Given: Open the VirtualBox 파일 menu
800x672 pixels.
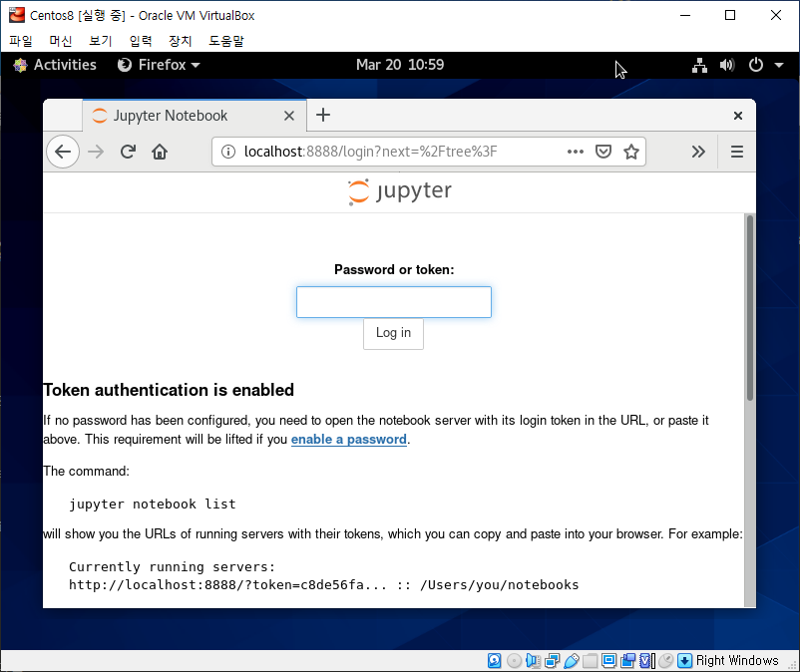Looking at the screenshot, I should coord(20,41).
